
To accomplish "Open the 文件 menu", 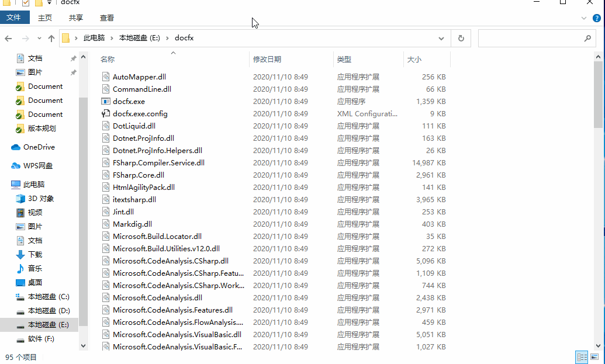I will tap(14, 18).
